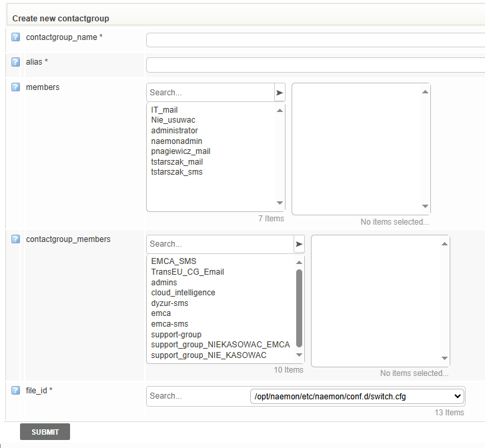
Task: Choose support-group from contactgroup list
Action: coord(176,335)
